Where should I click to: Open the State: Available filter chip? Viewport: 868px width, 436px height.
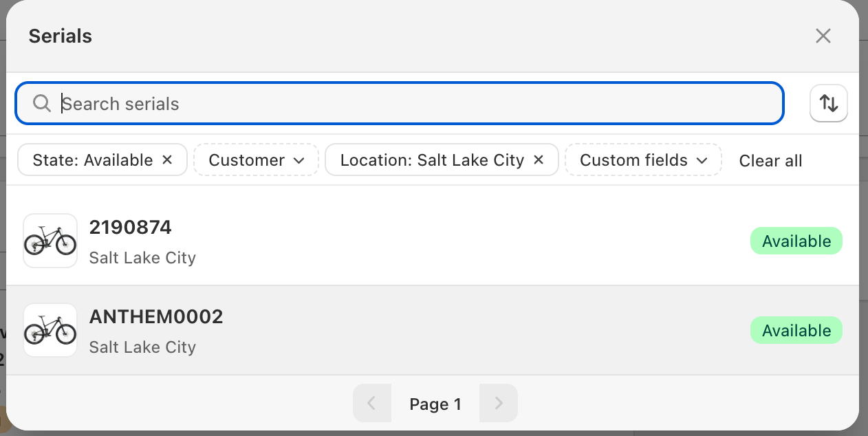tap(94, 160)
